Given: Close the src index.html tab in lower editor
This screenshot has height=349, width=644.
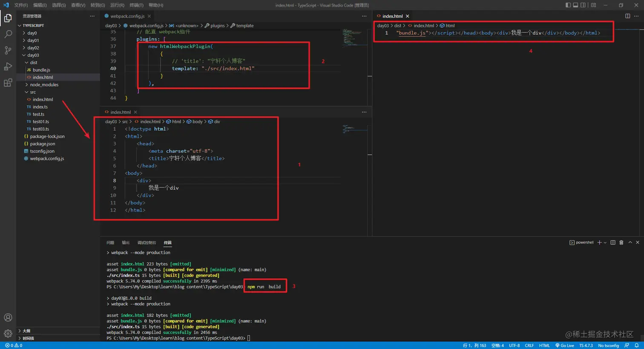Looking at the screenshot, I should (135, 112).
